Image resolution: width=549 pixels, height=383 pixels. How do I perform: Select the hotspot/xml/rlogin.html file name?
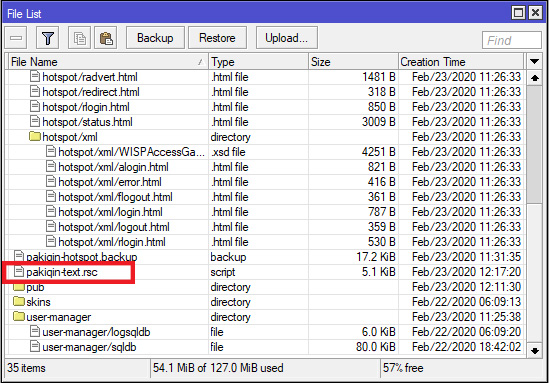coord(112,243)
